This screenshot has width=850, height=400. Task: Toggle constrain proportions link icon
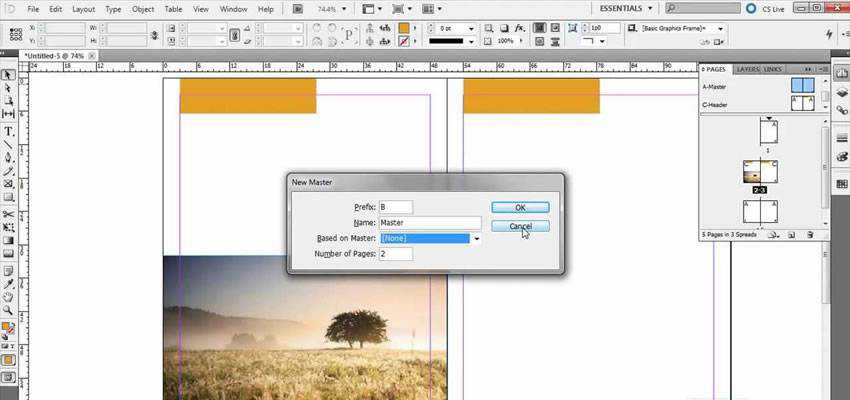click(235, 35)
